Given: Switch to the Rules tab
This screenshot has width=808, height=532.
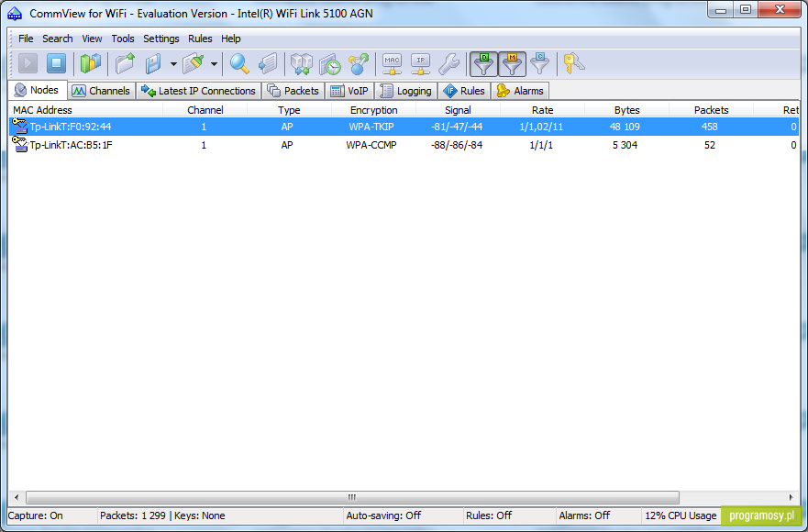Looking at the screenshot, I should pos(464,91).
